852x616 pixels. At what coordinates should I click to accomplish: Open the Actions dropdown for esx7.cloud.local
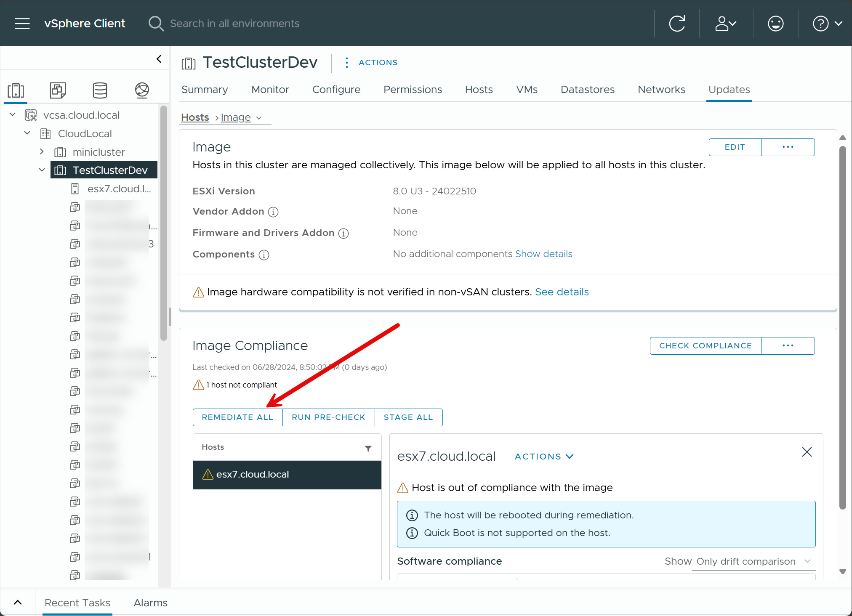tap(544, 457)
